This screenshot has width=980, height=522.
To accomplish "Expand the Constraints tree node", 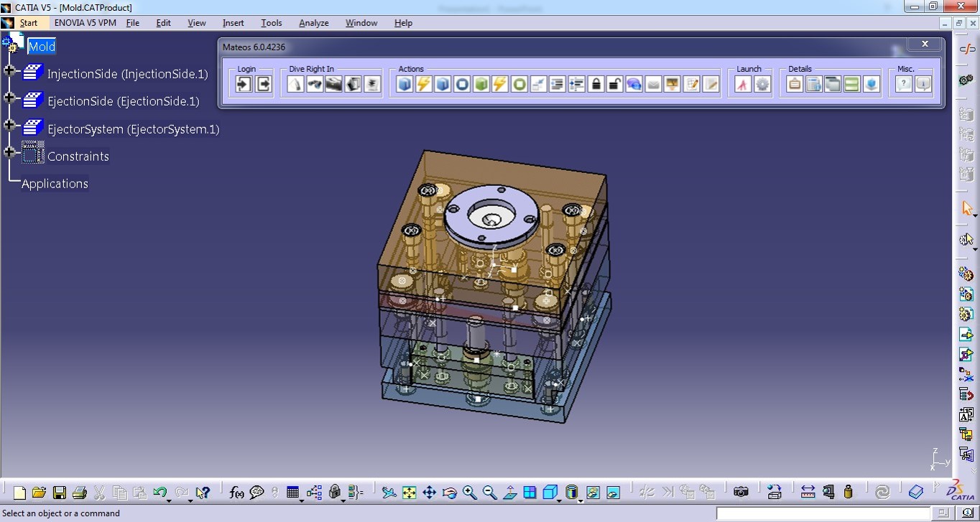I will tap(9, 152).
